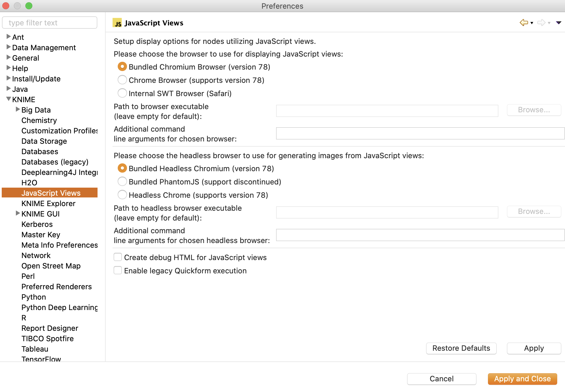Choose Bundled PhantomJS headless browser

122,182
